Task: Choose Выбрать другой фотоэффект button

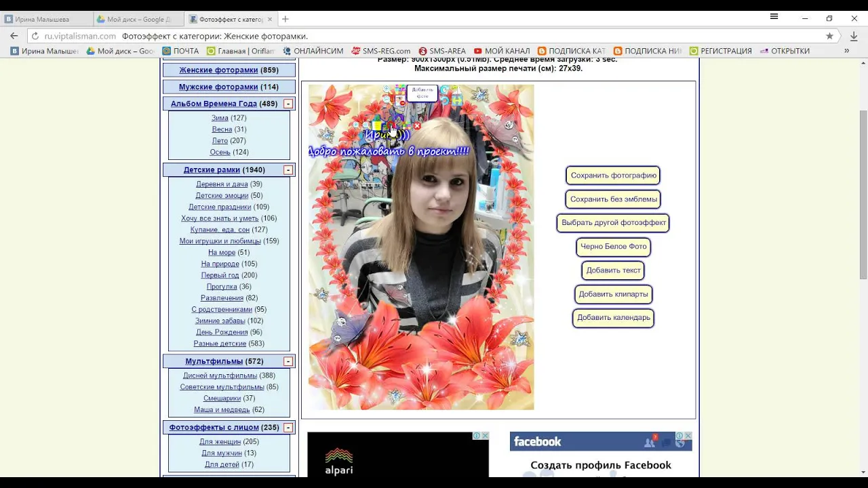Action: pyautogui.click(x=613, y=223)
